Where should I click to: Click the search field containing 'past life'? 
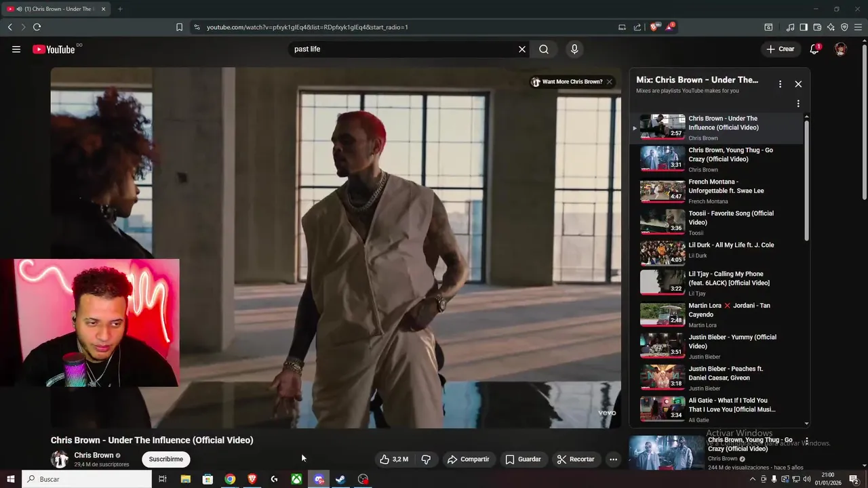coord(403,49)
